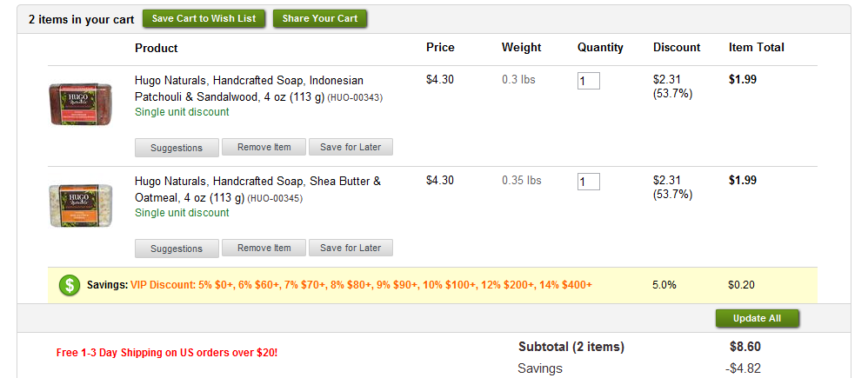Click quantity field for Patchouli & Sandalwood soap
This screenshot has width=868, height=378.
tap(588, 81)
